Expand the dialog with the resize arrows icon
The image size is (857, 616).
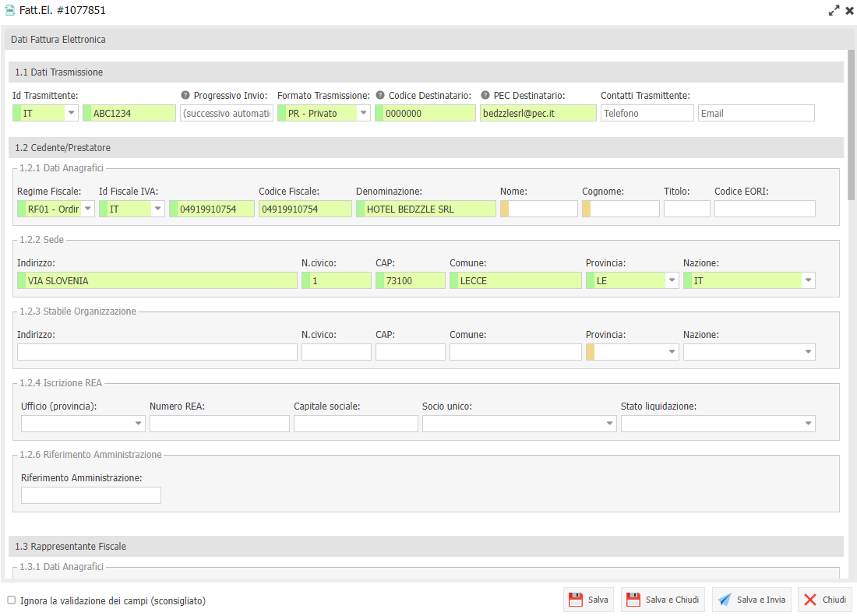pyautogui.click(x=834, y=11)
